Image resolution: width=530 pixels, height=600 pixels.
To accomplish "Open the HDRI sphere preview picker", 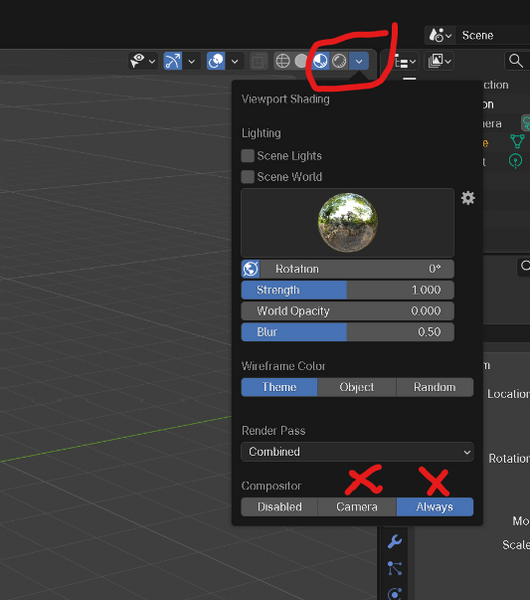I will click(347, 223).
